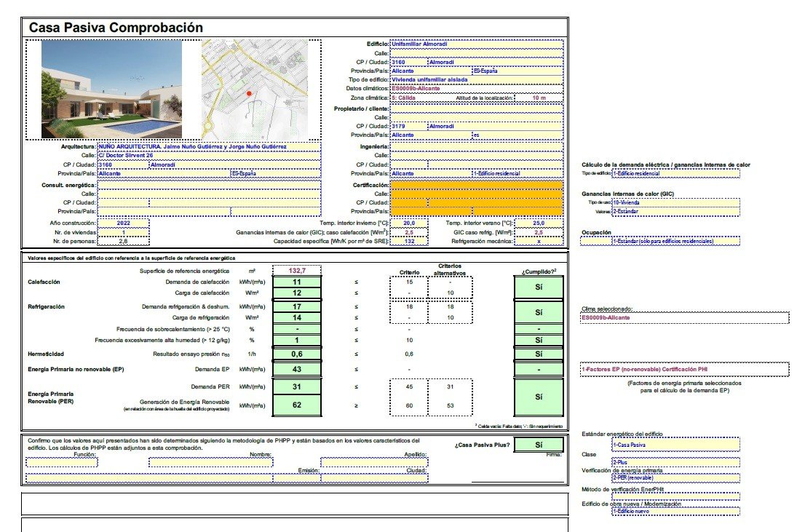Open the Estándar energético '1-Casa Pasiva' dropdown
The height and width of the screenshot is (532, 797).
676,445
